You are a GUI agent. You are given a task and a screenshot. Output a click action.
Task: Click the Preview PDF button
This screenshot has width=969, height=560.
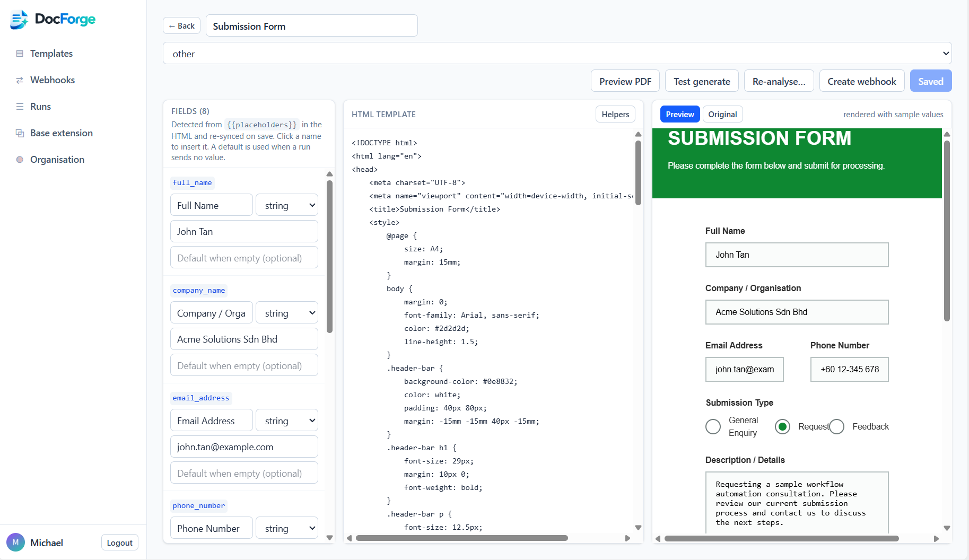click(625, 81)
